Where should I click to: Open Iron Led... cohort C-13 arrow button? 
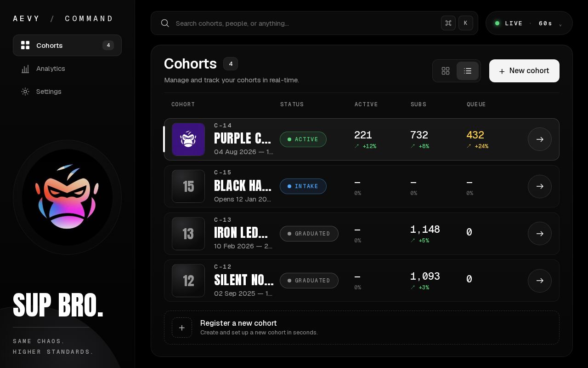(540, 234)
